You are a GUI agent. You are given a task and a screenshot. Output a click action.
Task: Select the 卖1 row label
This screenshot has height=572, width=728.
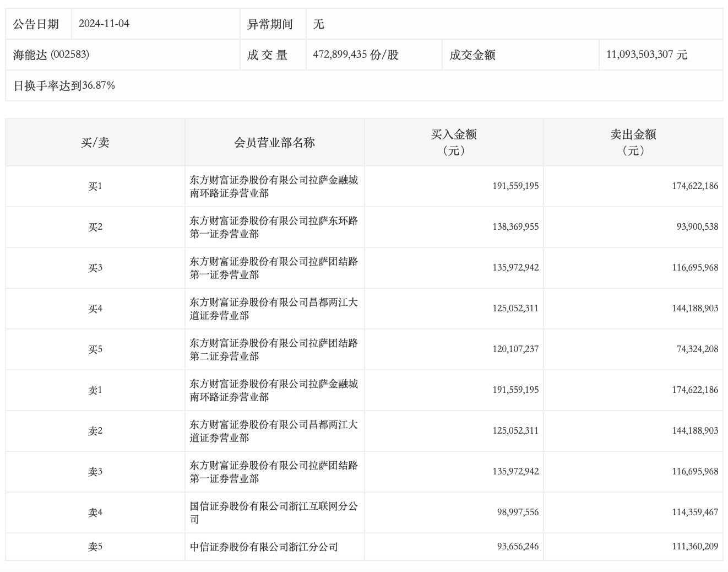[95, 390]
